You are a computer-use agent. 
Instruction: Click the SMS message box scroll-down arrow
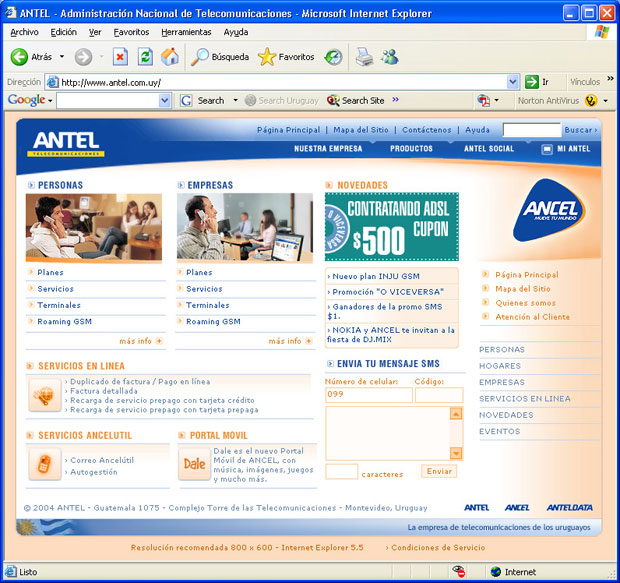[x=456, y=453]
